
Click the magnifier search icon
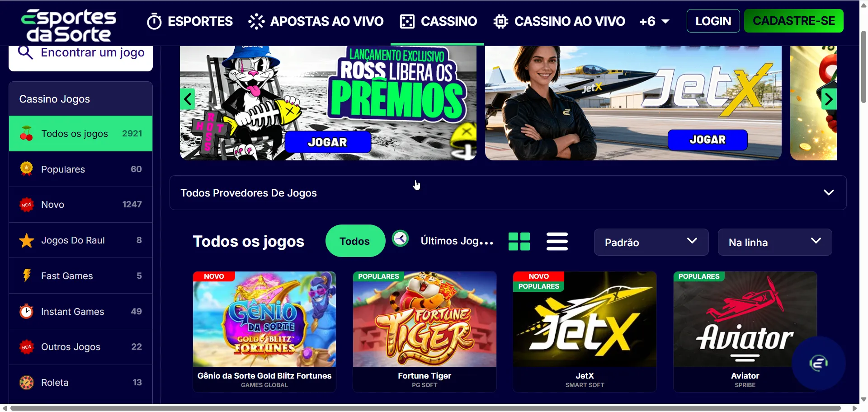tap(25, 53)
